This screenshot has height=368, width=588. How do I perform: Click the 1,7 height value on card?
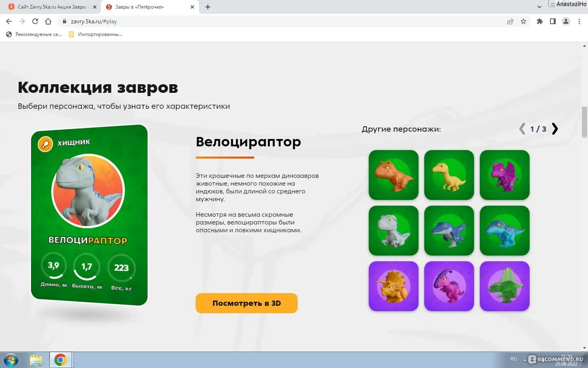click(x=87, y=267)
